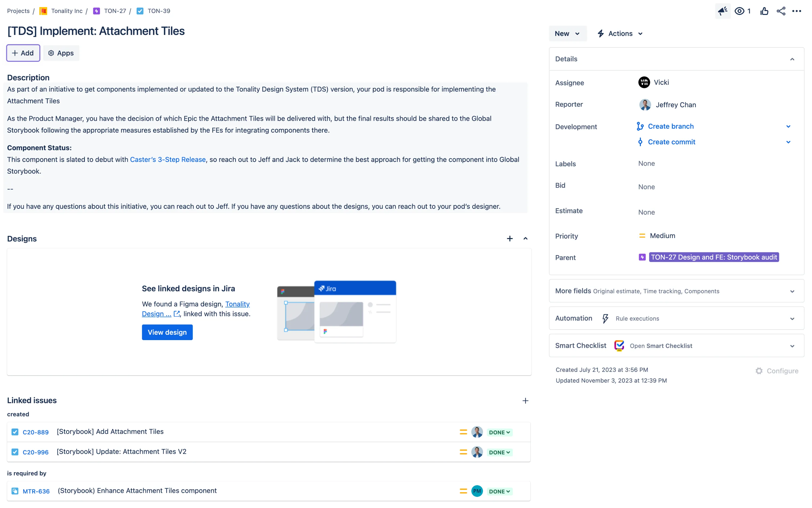Open Caster's 3-Step Release link
Image resolution: width=812 pixels, height=508 pixels.
coord(167,159)
